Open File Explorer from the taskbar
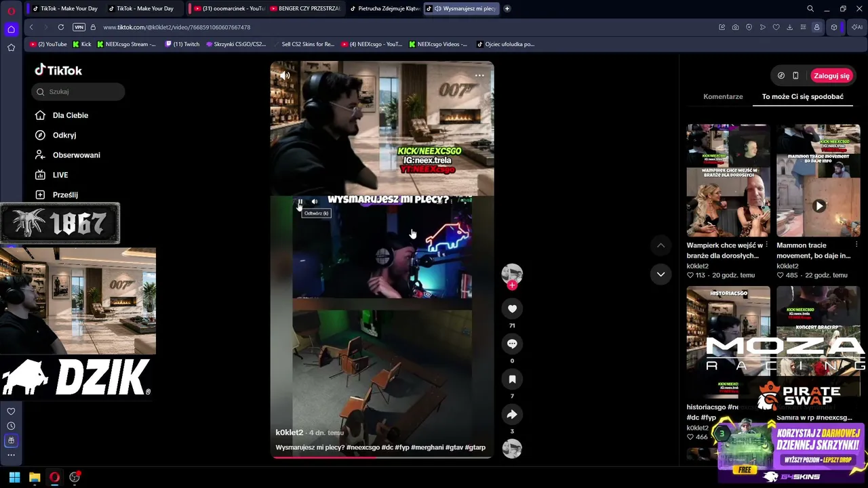Viewport: 868px width, 488px height. [35, 477]
